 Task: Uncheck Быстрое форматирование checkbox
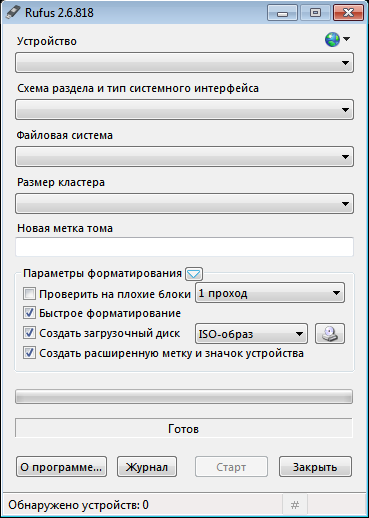tap(29, 313)
